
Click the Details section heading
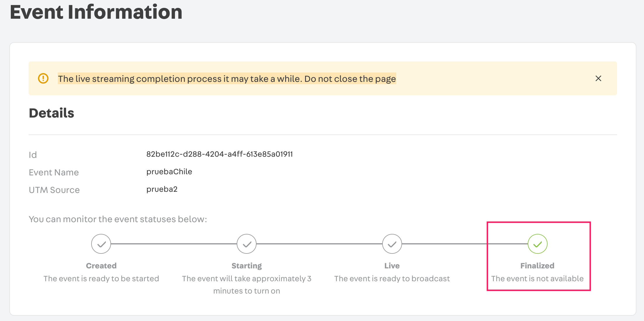[51, 113]
